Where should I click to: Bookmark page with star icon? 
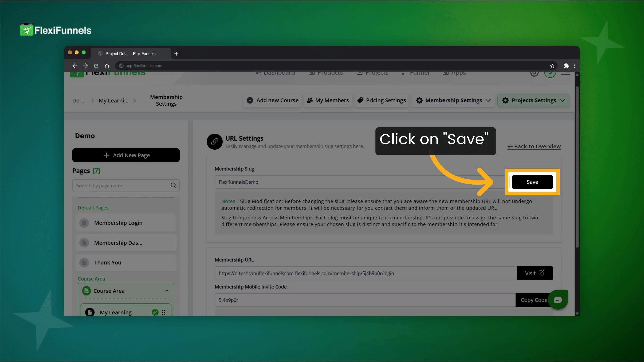552,66
